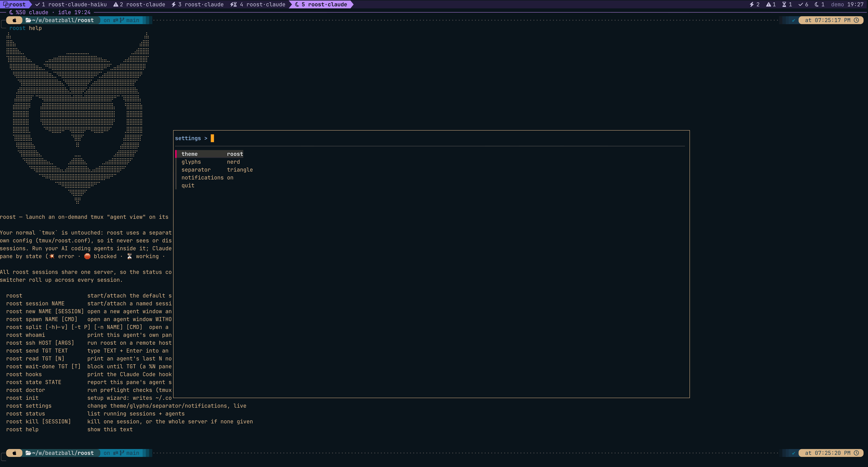Open the glyphs setting showing nerd
Image resolution: width=868 pixels, height=467 pixels.
coord(211,162)
